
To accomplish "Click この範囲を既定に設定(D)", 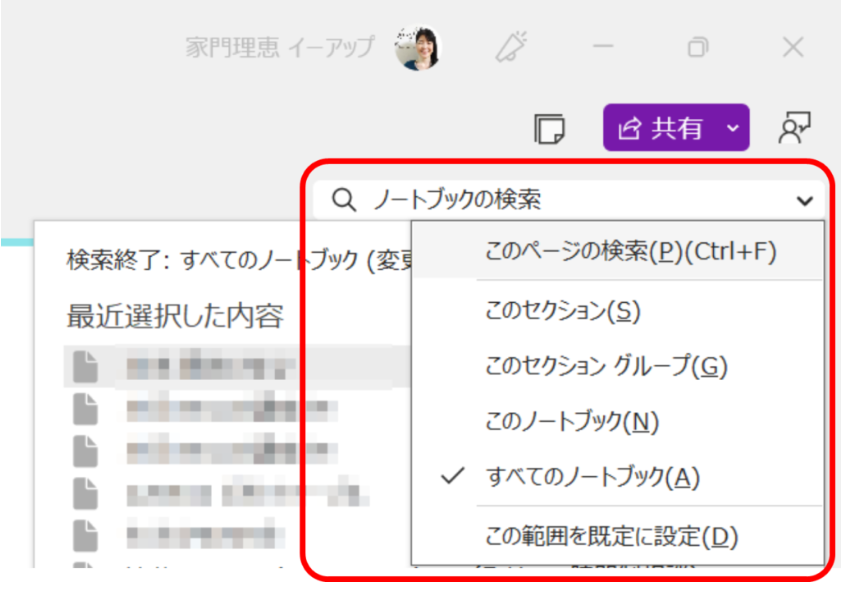I will [611, 537].
